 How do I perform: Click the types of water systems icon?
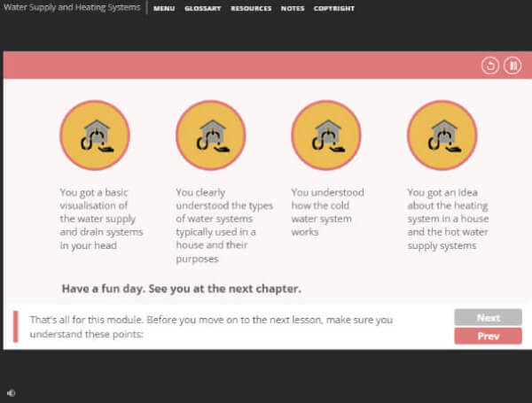click(210, 136)
